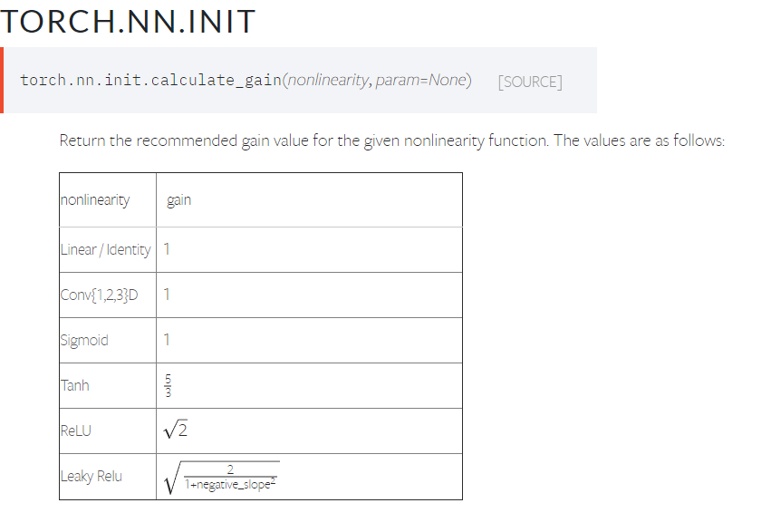The width and height of the screenshot is (771, 532).
Task: Click the square root of 2 value
Action: tap(176, 430)
